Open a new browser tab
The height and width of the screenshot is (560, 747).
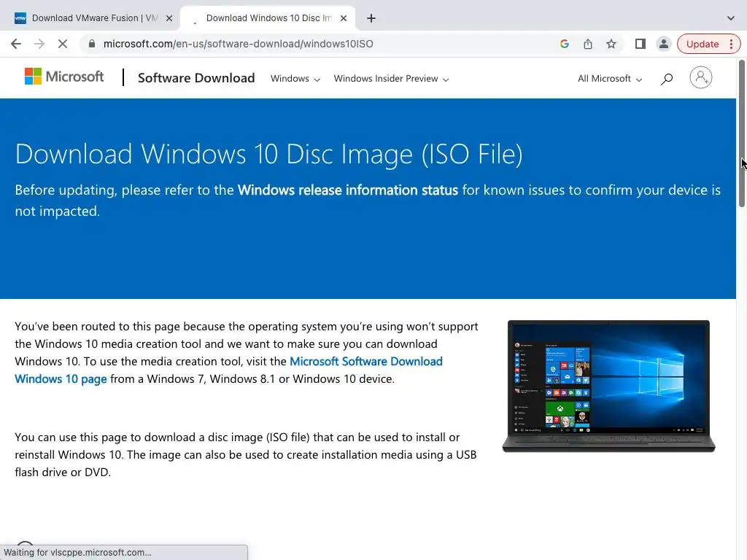(x=371, y=18)
